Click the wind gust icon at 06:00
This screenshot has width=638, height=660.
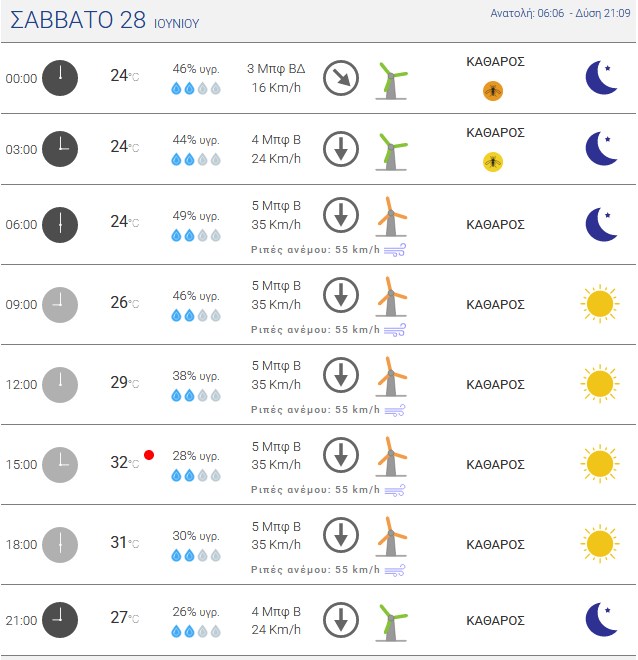395,250
